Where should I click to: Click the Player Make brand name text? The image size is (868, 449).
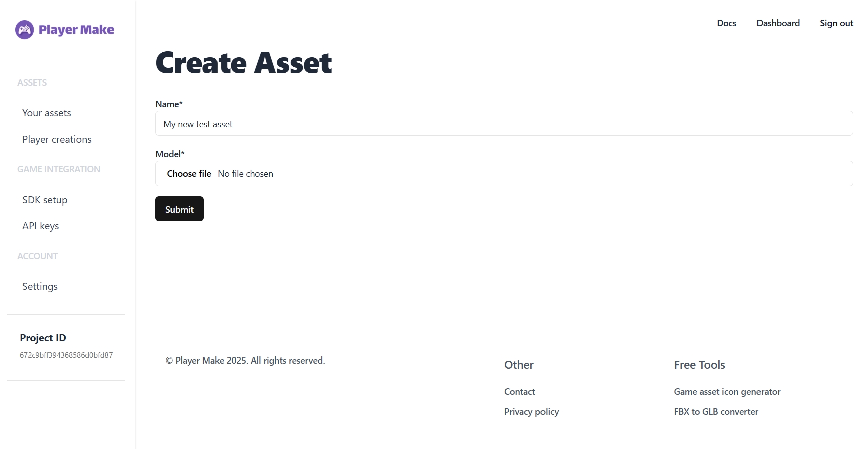pyautogui.click(x=76, y=30)
